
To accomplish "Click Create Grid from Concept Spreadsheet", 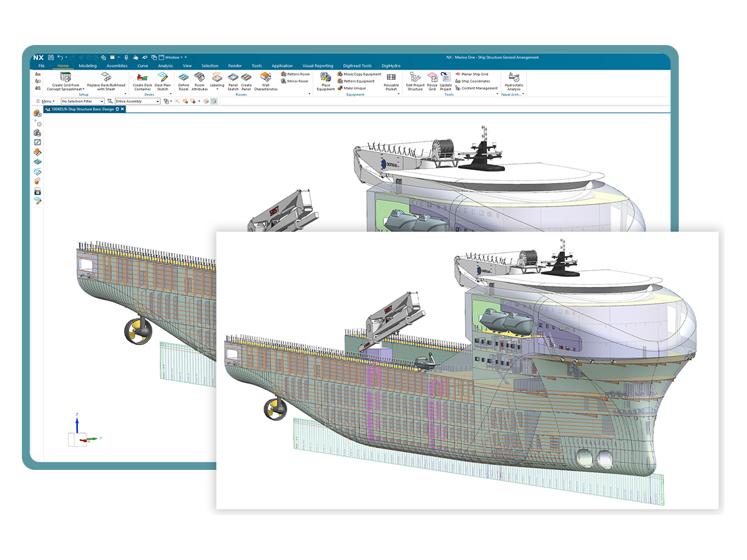I will [65, 82].
